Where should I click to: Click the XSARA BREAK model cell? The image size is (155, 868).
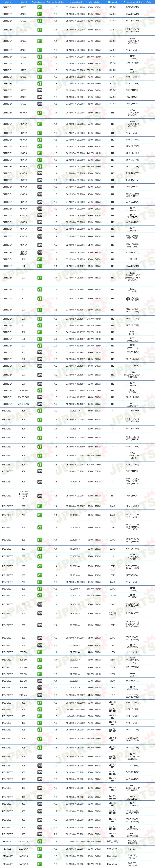click(x=23, y=252)
